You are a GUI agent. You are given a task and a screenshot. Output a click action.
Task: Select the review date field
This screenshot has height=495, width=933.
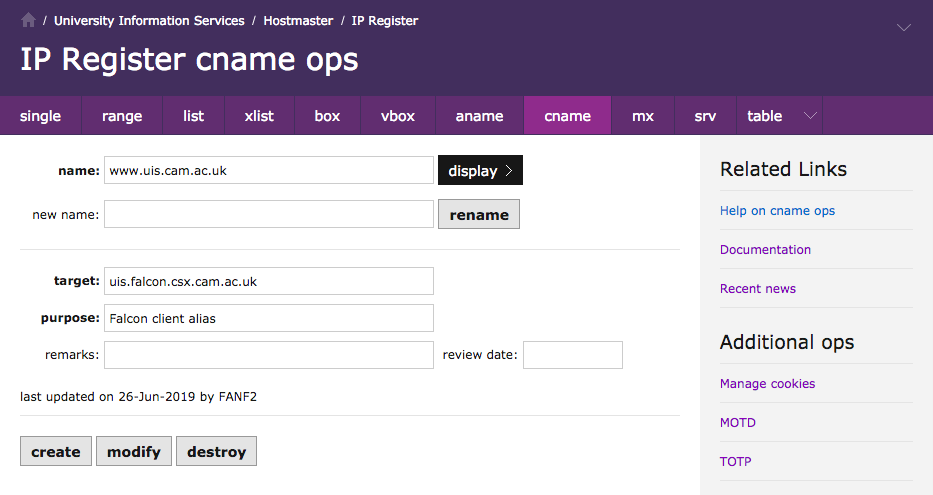pyautogui.click(x=572, y=355)
